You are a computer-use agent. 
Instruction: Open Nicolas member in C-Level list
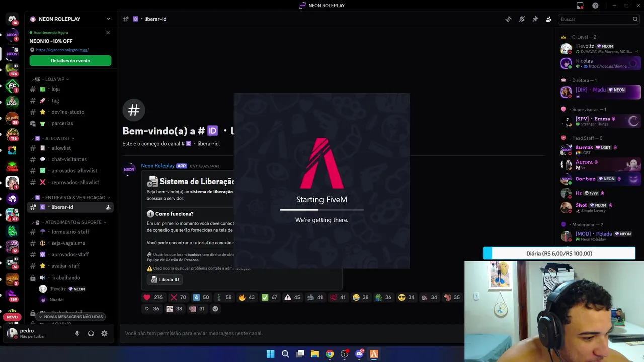601,63
